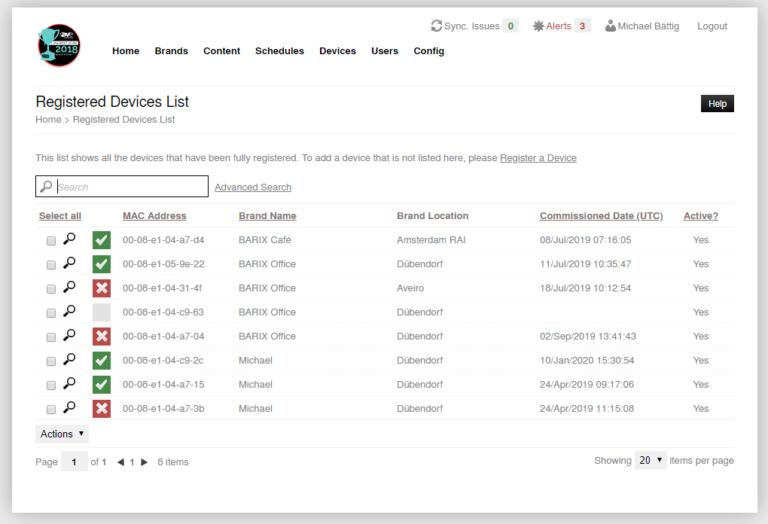The width and height of the screenshot is (768, 524).
Task: Click the user profile icon beside Michael Bättig
Action: [x=610, y=26]
